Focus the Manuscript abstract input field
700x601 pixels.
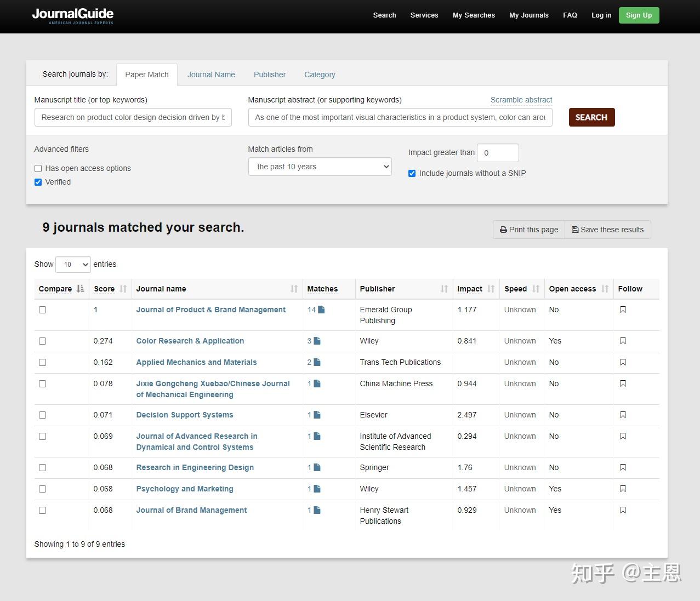coord(400,117)
